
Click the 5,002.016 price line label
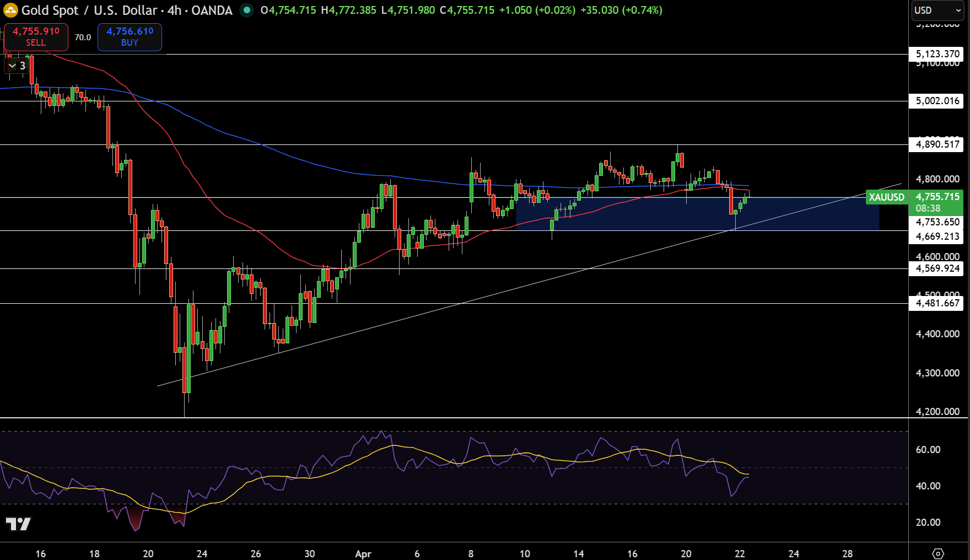(x=937, y=101)
